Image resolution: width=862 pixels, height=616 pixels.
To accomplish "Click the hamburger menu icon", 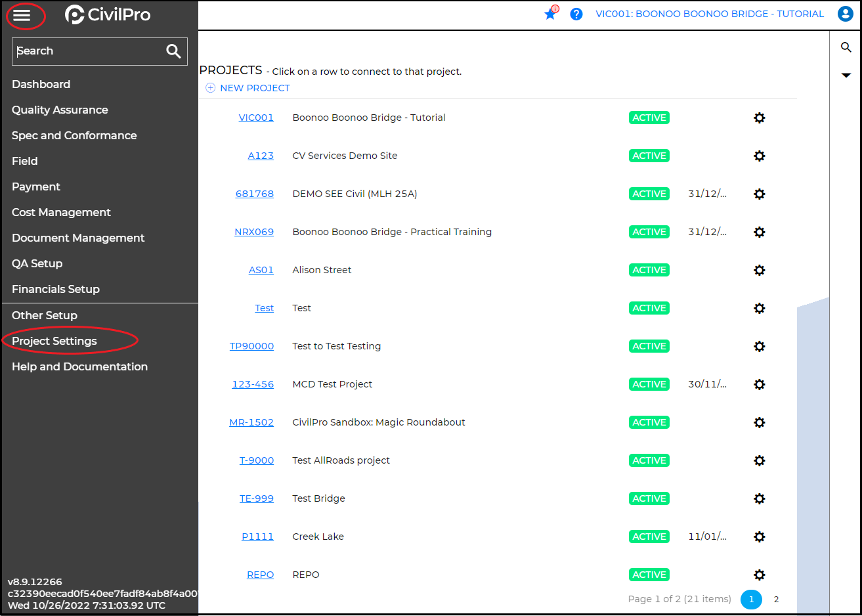I will (22, 15).
